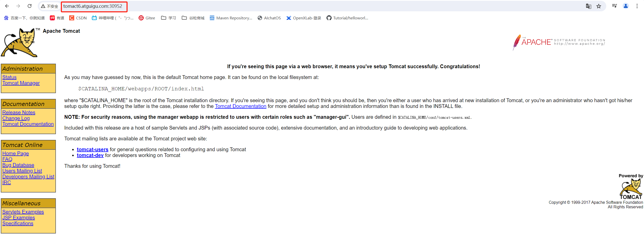The image size is (644, 239).
Task: Click the Administration section header
Action: [x=28, y=69]
